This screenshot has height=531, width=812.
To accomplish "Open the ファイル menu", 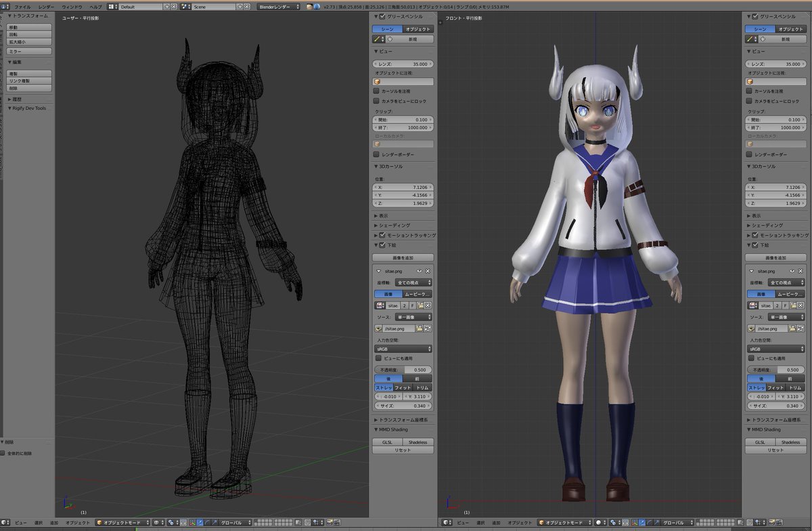I will (x=22, y=6).
